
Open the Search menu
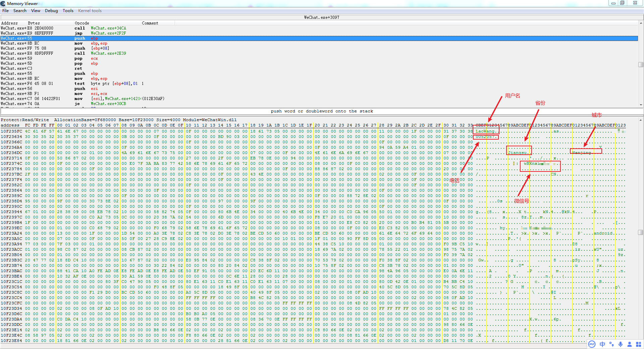pos(20,11)
